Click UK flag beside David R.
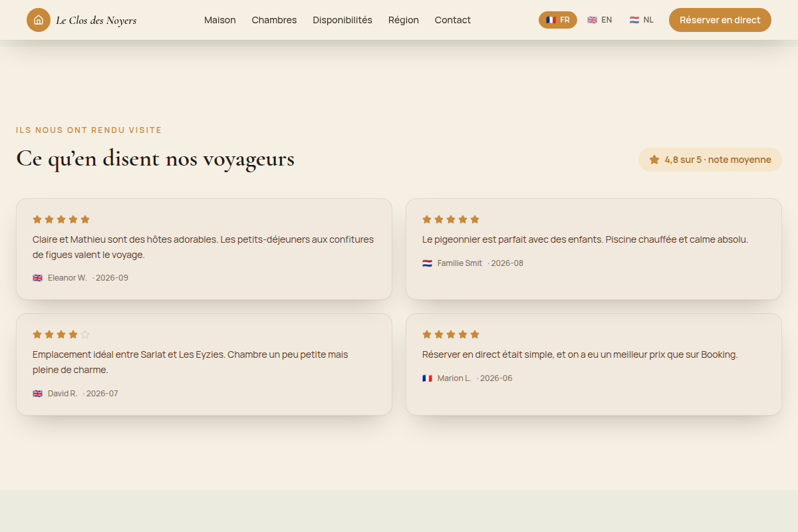The height and width of the screenshot is (532, 798). tap(37, 394)
